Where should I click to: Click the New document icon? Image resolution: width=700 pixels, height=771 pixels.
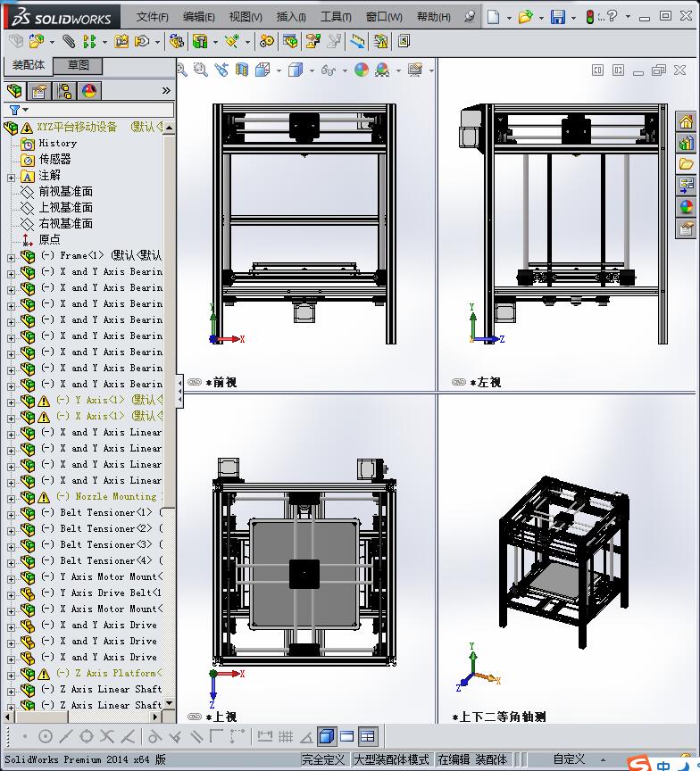pos(494,17)
